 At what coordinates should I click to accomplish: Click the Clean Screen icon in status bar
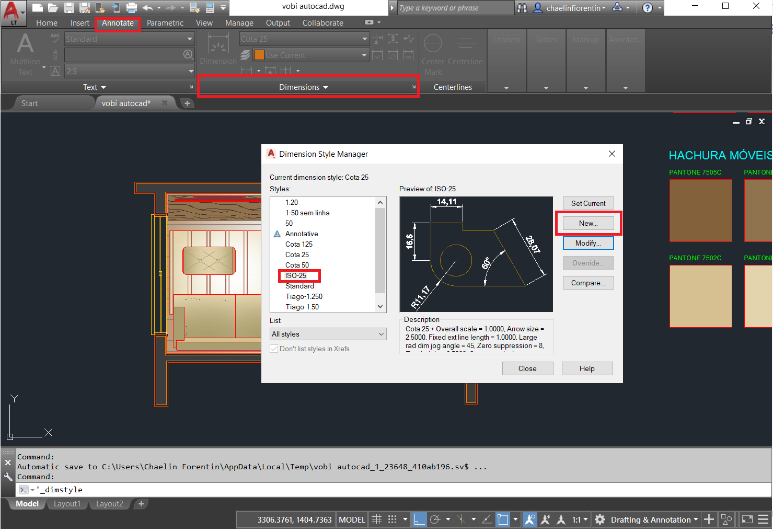pos(747,519)
